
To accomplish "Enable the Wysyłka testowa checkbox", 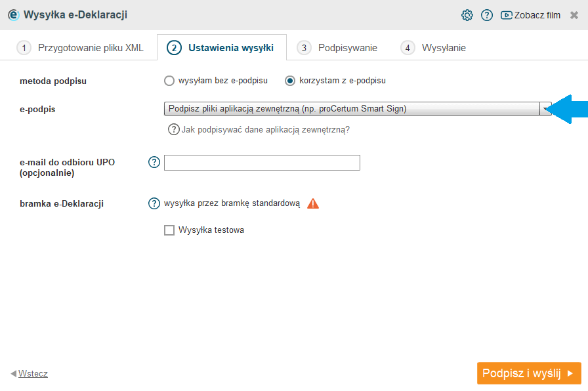I will coord(169,230).
